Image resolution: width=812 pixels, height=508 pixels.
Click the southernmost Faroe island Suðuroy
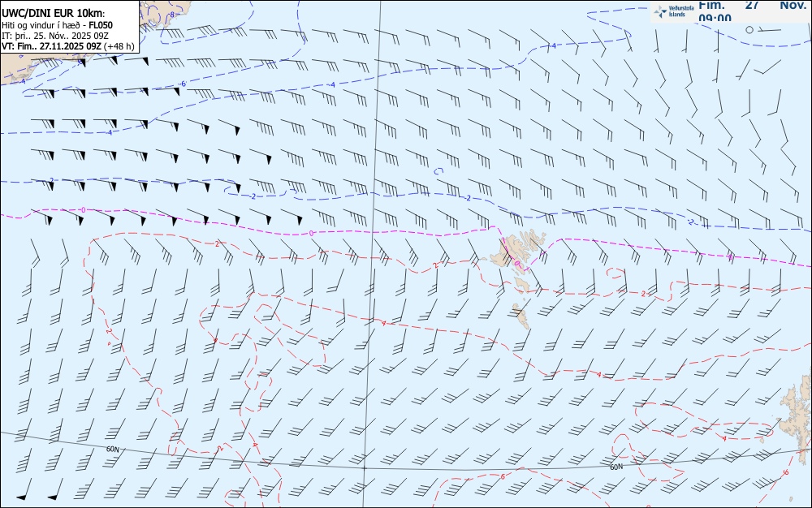coord(521,316)
